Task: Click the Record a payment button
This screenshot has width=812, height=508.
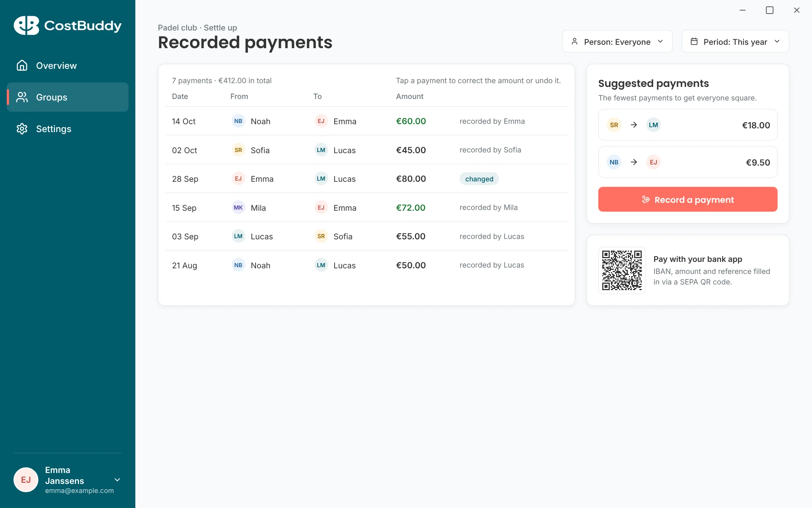Action: click(x=688, y=199)
